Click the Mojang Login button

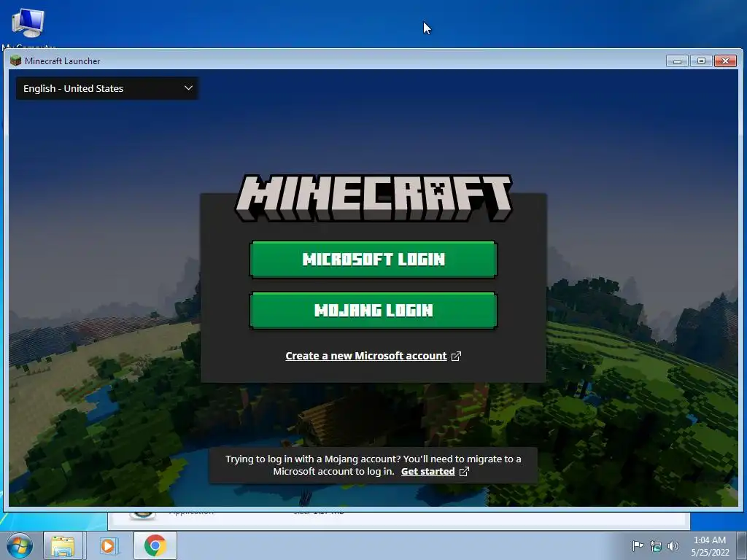pyautogui.click(x=373, y=311)
